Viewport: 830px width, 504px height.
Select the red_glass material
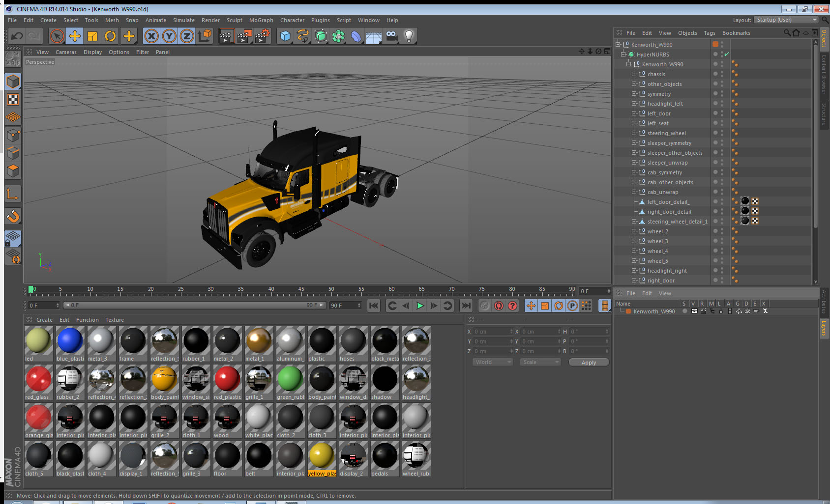coord(39,383)
